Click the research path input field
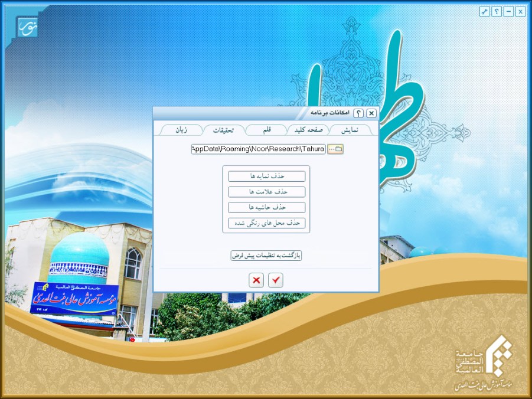Viewport: 532px width, 399px height. pyautogui.click(x=259, y=149)
